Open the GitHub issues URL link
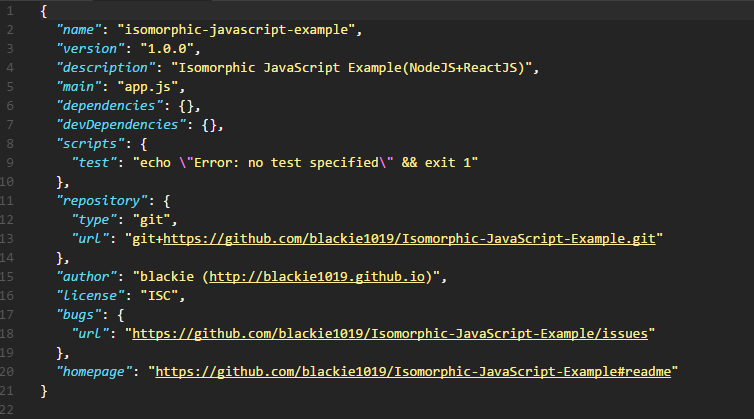The height and width of the screenshot is (419, 754). tap(394, 333)
